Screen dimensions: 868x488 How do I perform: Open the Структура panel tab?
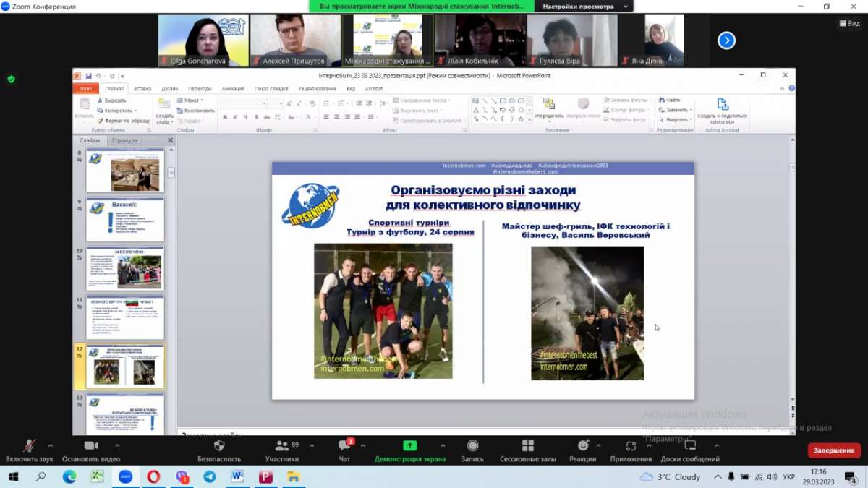click(124, 140)
